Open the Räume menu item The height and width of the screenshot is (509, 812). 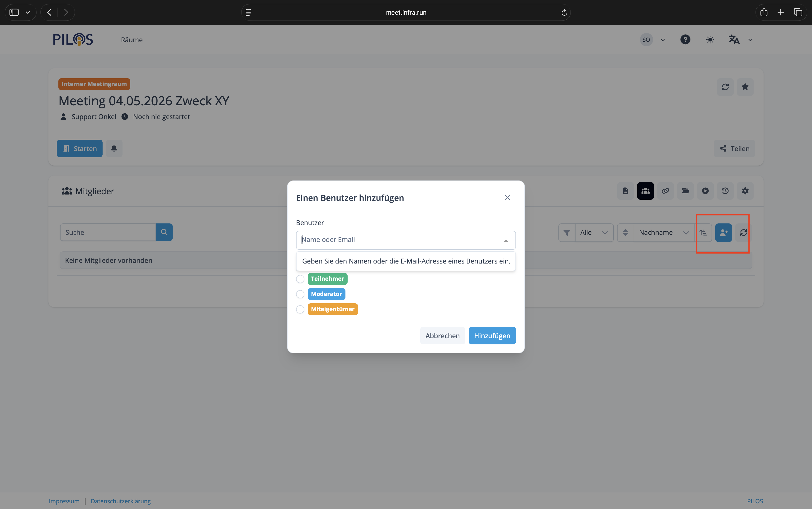[132, 40]
